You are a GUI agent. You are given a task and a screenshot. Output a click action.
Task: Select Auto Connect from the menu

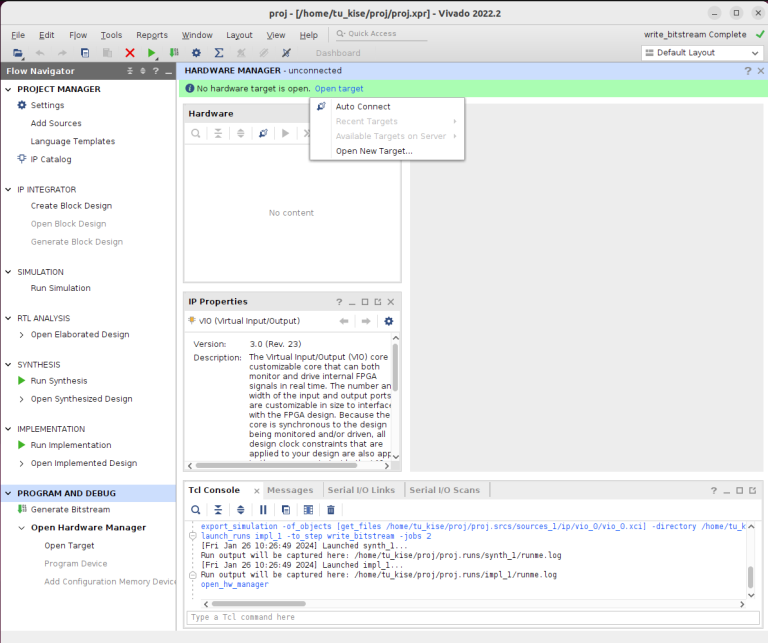click(363, 107)
